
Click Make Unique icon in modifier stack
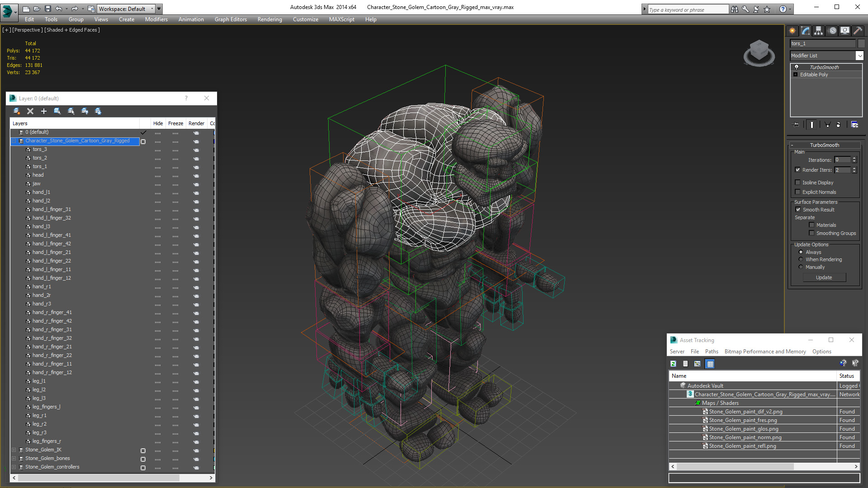click(827, 125)
